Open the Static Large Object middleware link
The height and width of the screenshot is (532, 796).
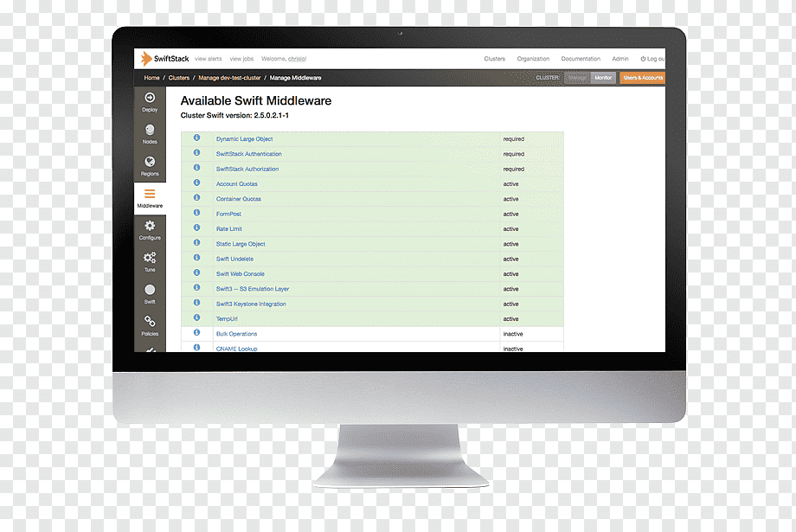point(241,244)
